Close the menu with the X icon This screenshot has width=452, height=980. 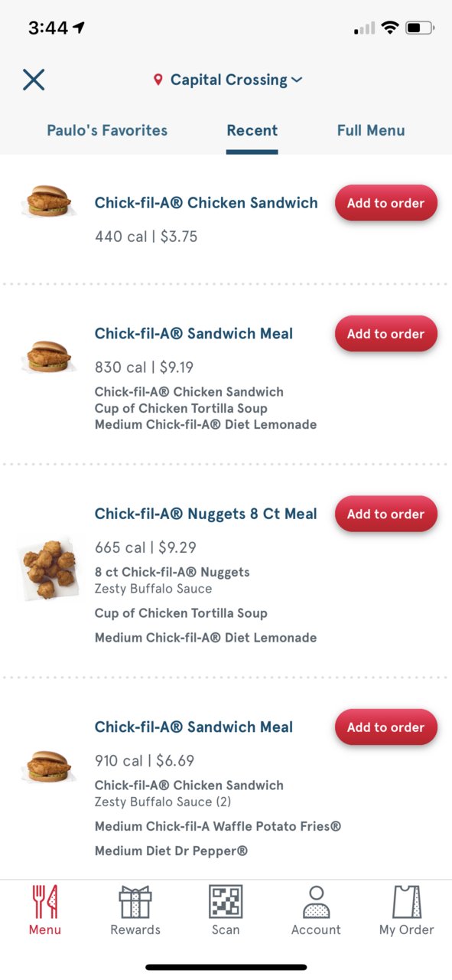[34, 80]
